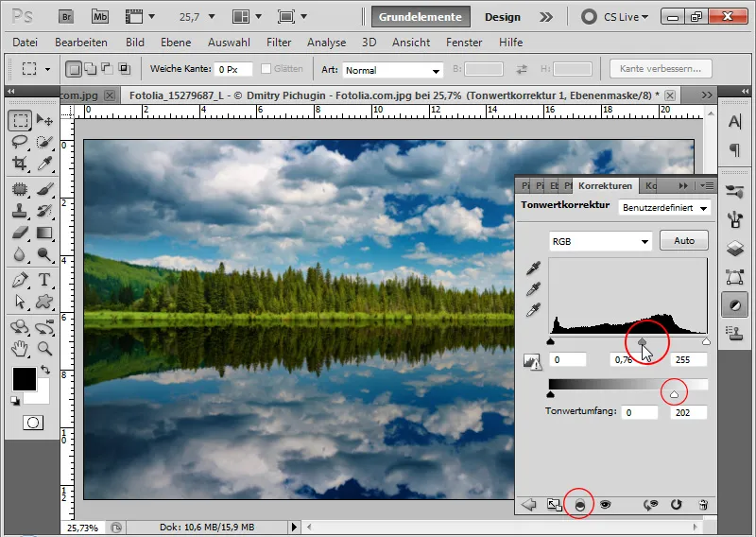The width and height of the screenshot is (756, 537).
Task: Select the Eyedropper tool in toolbox
Action: pos(44,165)
